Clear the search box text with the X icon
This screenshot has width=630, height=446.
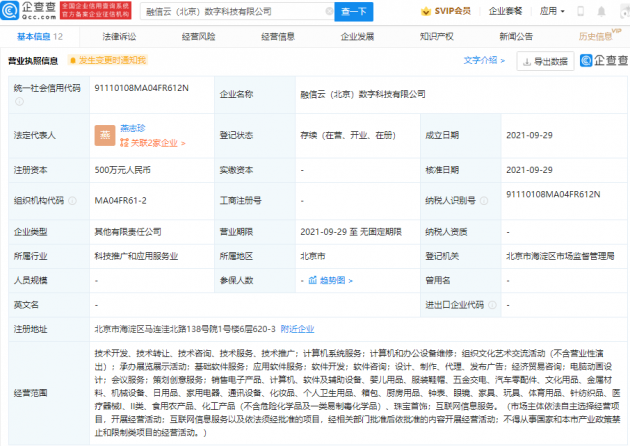click(x=329, y=11)
